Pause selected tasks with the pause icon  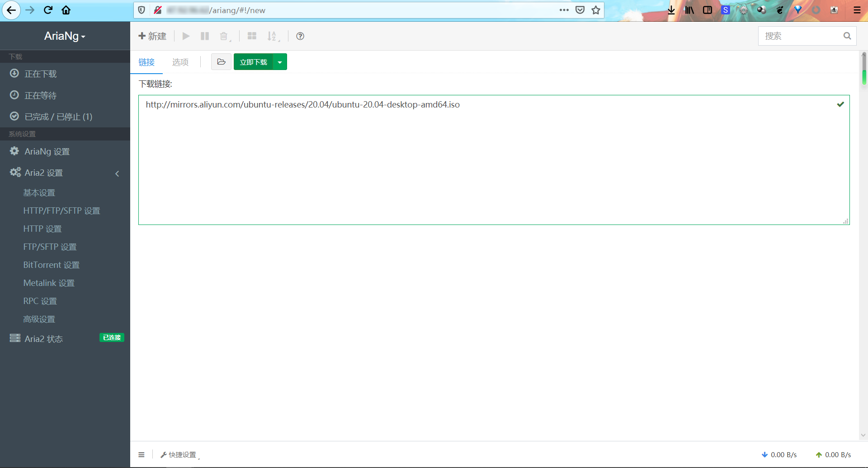205,36
